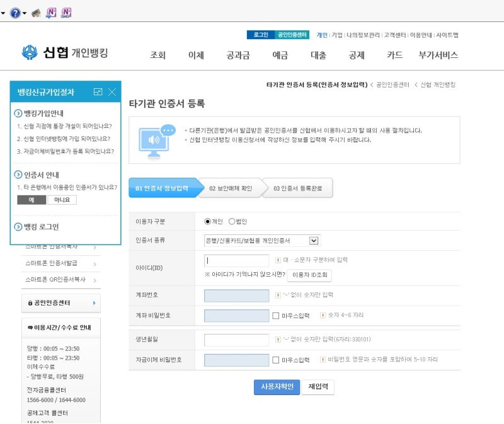Click the 재입력 button
The image size is (504, 424).
(318, 387)
